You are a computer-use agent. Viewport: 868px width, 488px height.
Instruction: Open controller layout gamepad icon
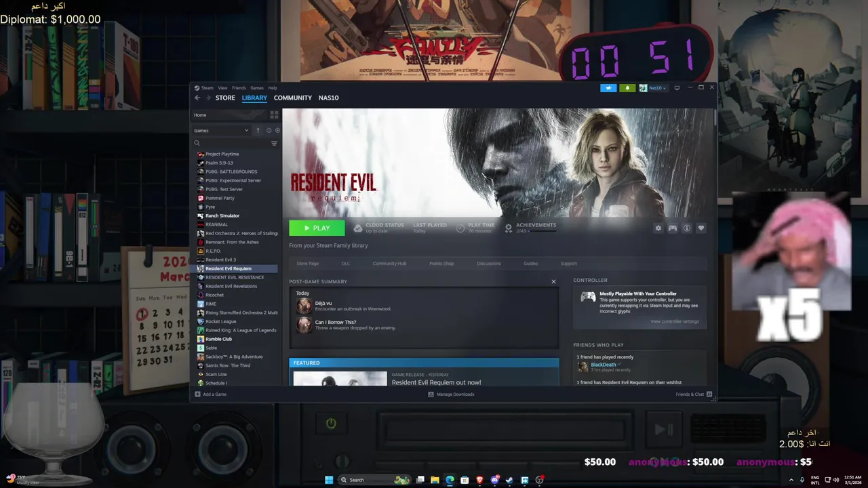pos(673,228)
